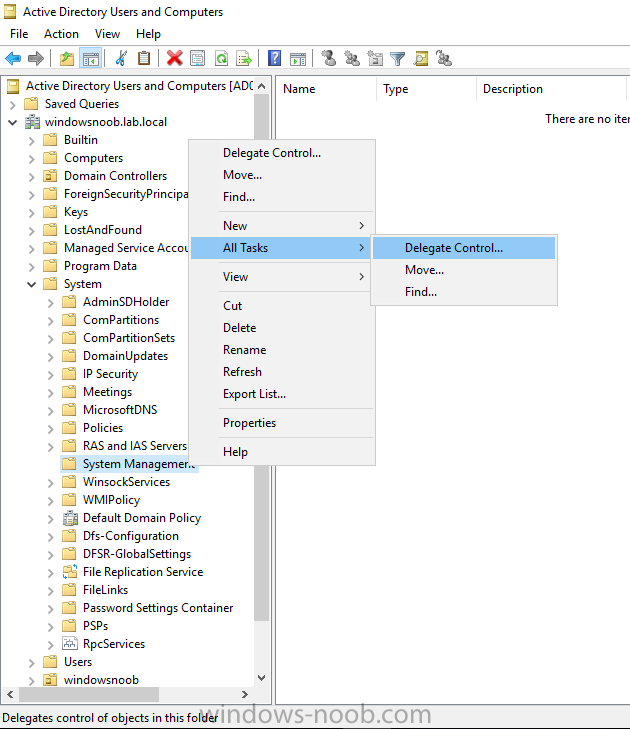Screen dimensions: 630x729
Task: Choose Find... in the All Tasks submenu
Action: click(x=464, y=292)
